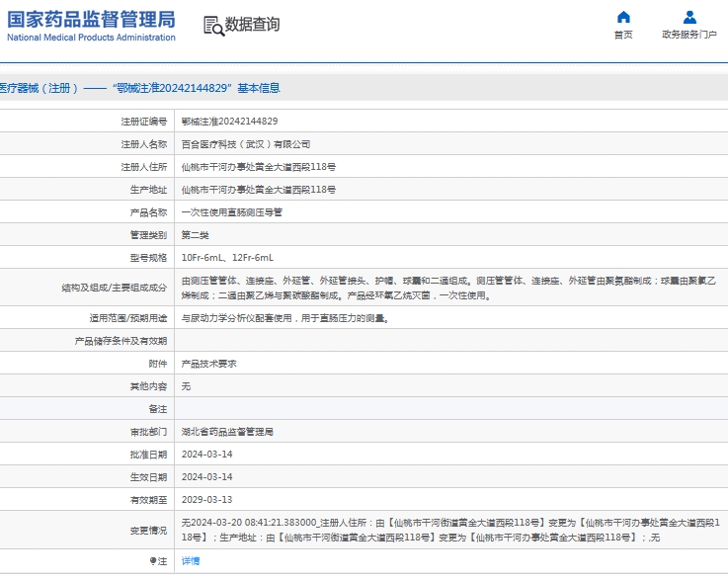The height and width of the screenshot is (581, 728).
Task: Click 批准日期 value 2024-03-14
Action: click(x=206, y=455)
